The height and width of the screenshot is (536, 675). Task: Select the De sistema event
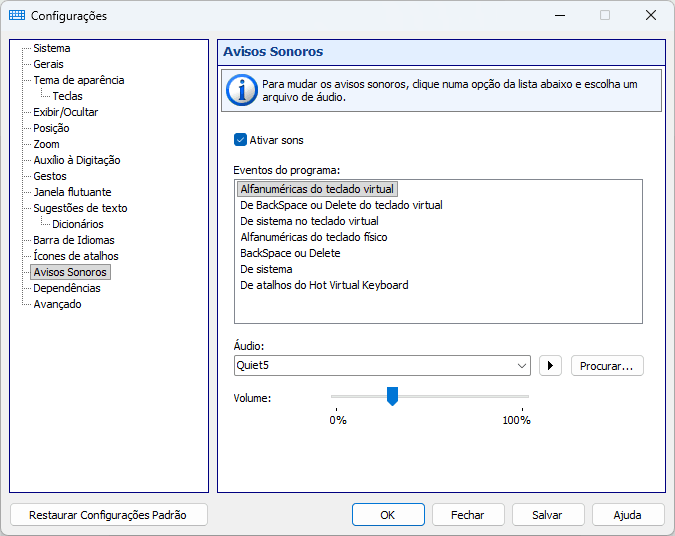[x=266, y=269]
